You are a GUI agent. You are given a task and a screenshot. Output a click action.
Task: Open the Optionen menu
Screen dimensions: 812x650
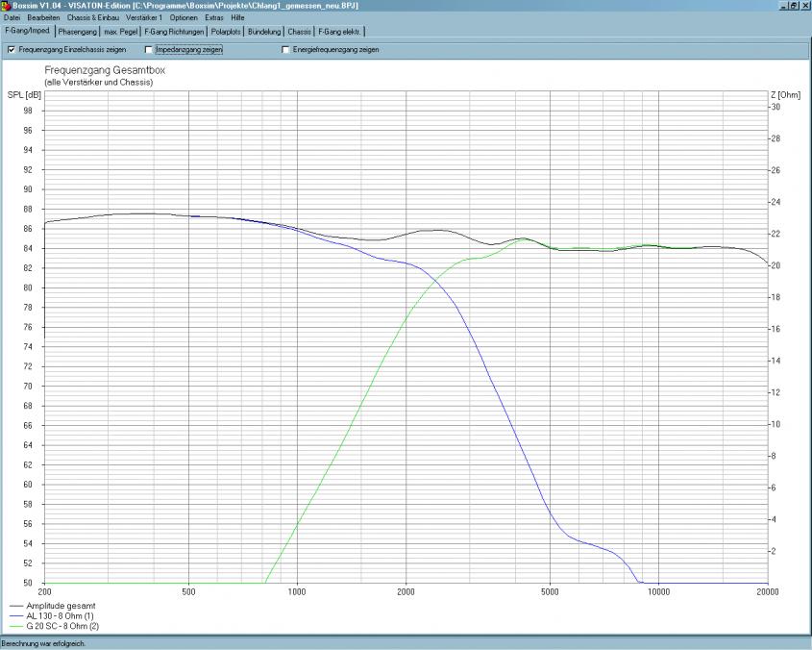point(184,18)
